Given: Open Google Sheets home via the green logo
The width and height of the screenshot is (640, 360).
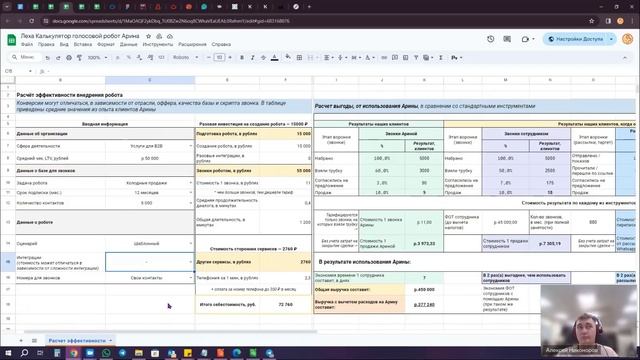Looking at the screenshot, I should point(11,40).
